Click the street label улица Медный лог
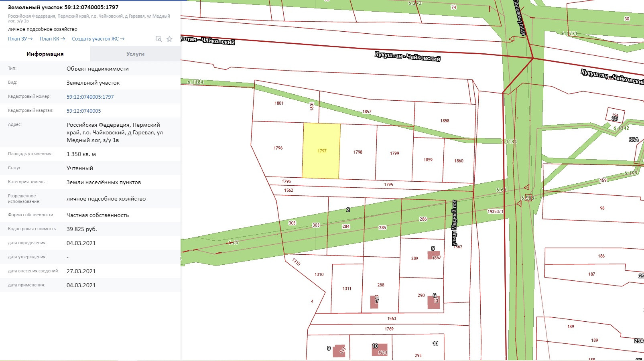 click(x=455, y=223)
